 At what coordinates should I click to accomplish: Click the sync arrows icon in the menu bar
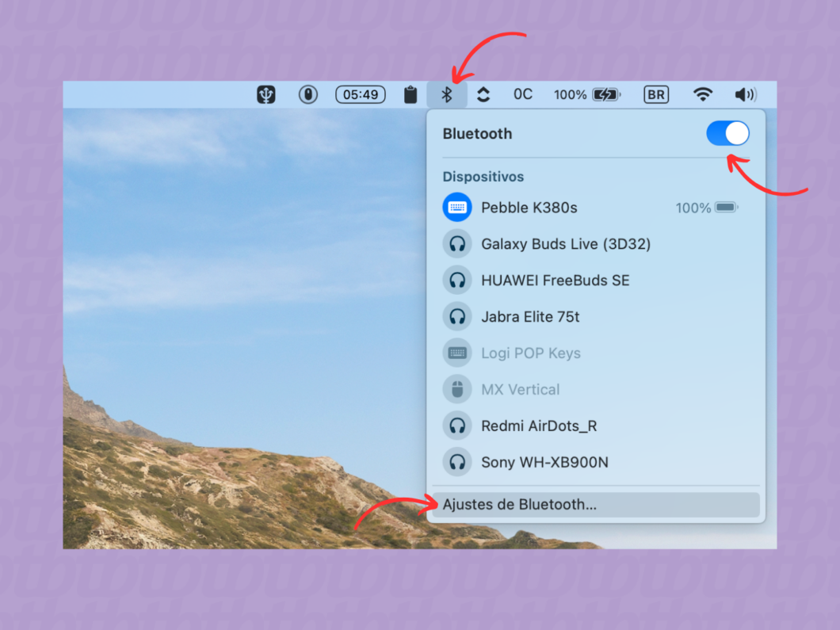pos(483,94)
